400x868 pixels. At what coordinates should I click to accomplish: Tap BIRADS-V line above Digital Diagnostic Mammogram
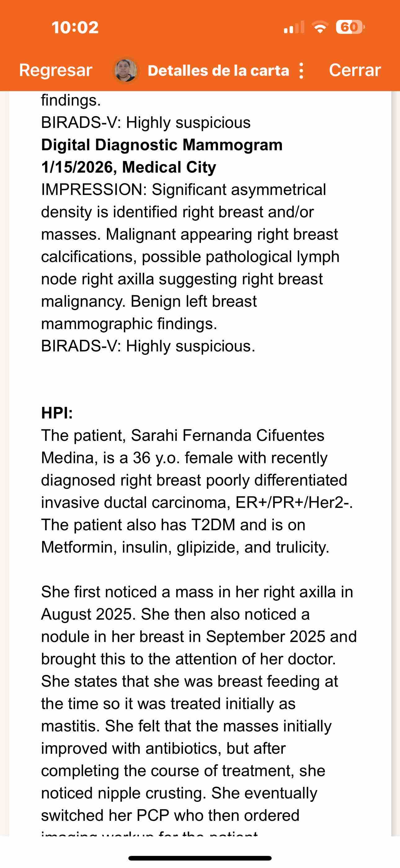click(x=145, y=123)
